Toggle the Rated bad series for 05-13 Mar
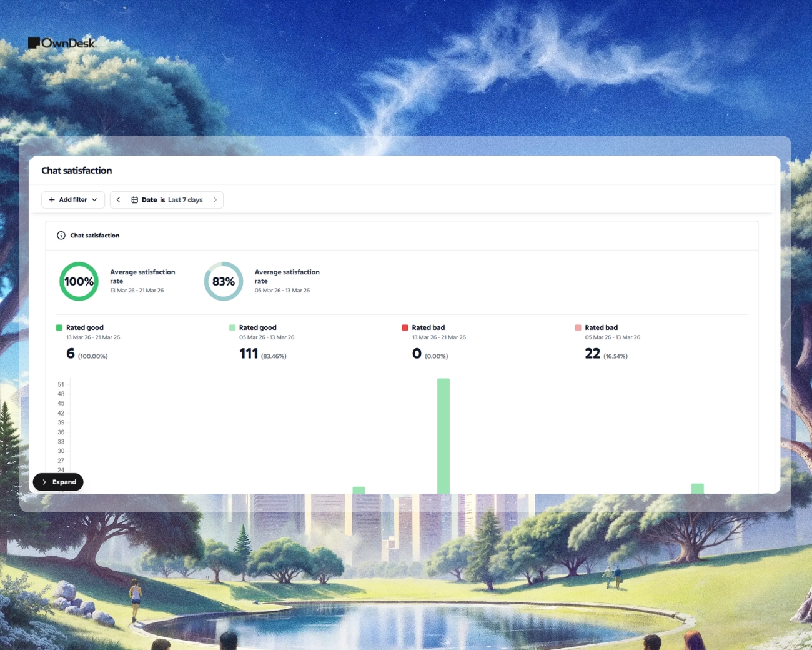Screen dimensions: 812x650 pyautogui.click(x=601, y=327)
